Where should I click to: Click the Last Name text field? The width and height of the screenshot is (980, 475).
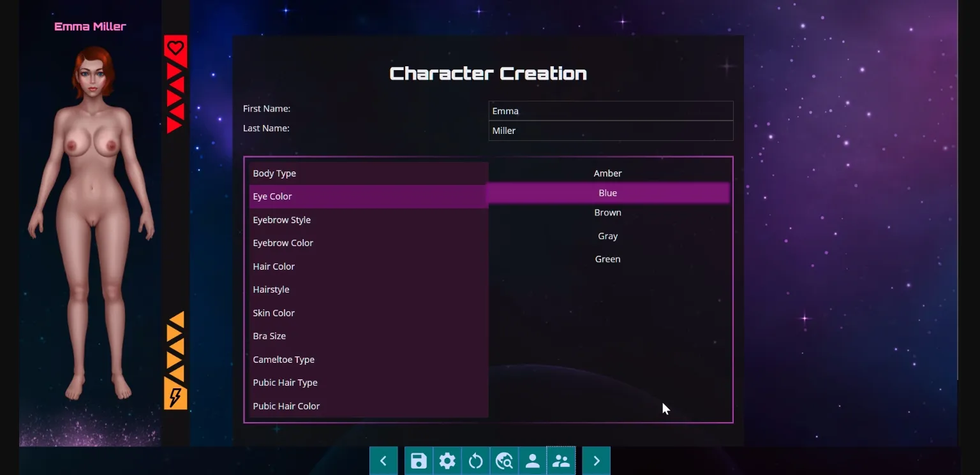611,131
